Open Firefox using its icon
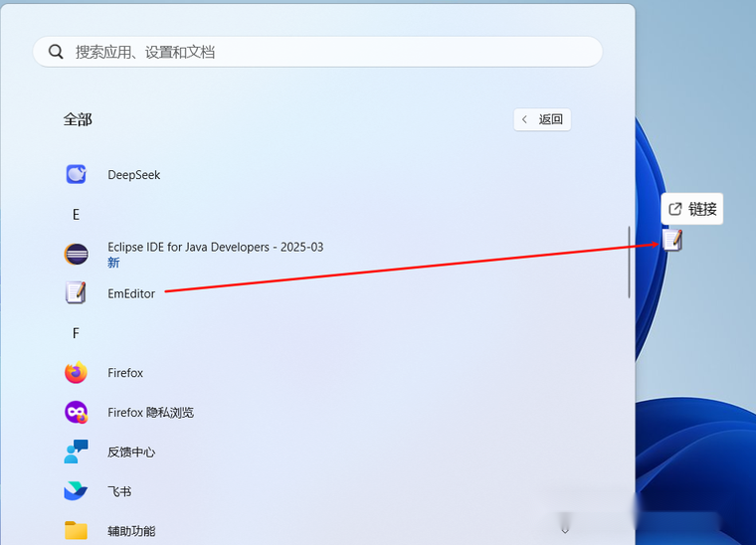This screenshot has height=545, width=756. tap(77, 373)
